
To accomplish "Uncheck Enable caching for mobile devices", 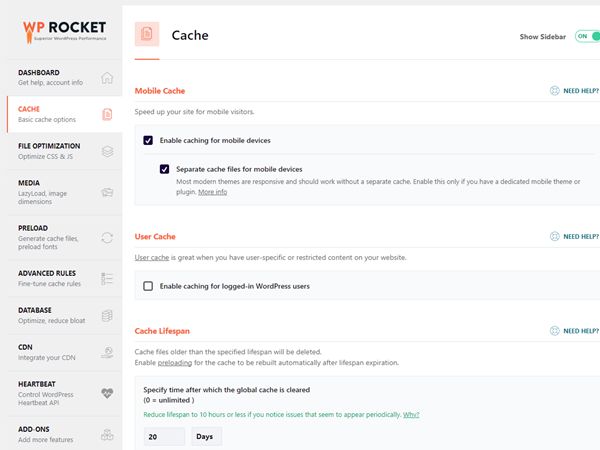I will point(148,140).
